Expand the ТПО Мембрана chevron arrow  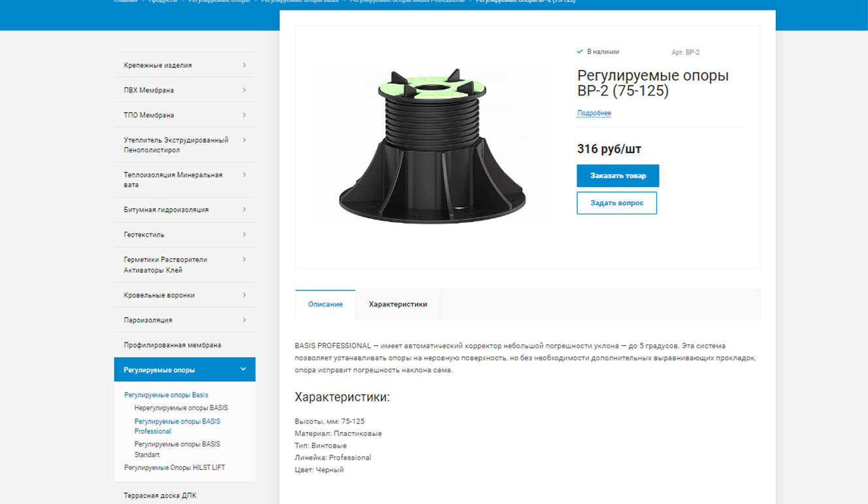click(x=244, y=114)
